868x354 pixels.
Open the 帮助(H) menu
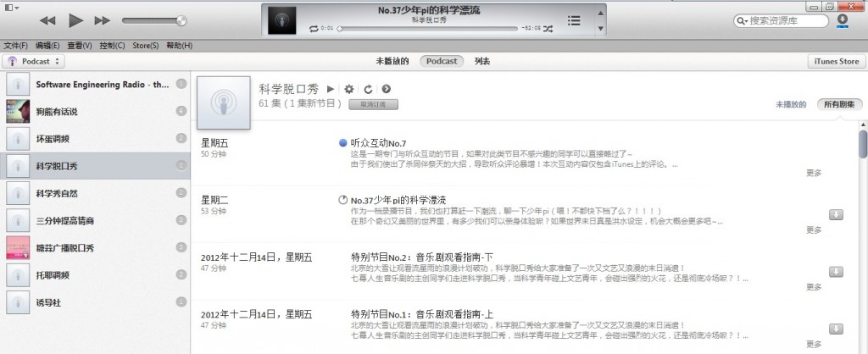180,46
